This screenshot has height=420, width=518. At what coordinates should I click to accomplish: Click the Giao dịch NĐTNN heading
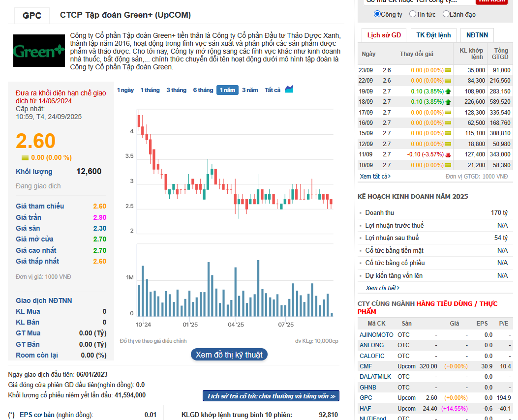pyautogui.click(x=44, y=300)
